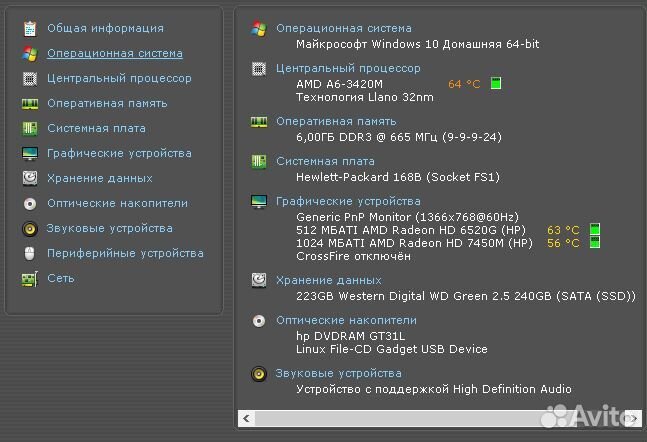The height and width of the screenshot is (442, 647).
Task: Click Технология Llano 32nm text
Action: click(365, 97)
